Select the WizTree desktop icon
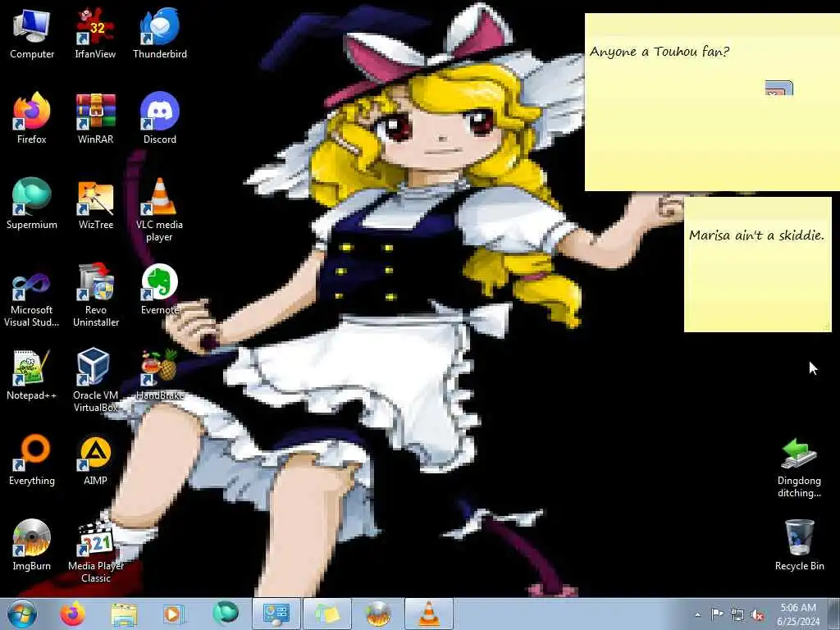Image resolution: width=840 pixels, height=630 pixels. (95, 204)
